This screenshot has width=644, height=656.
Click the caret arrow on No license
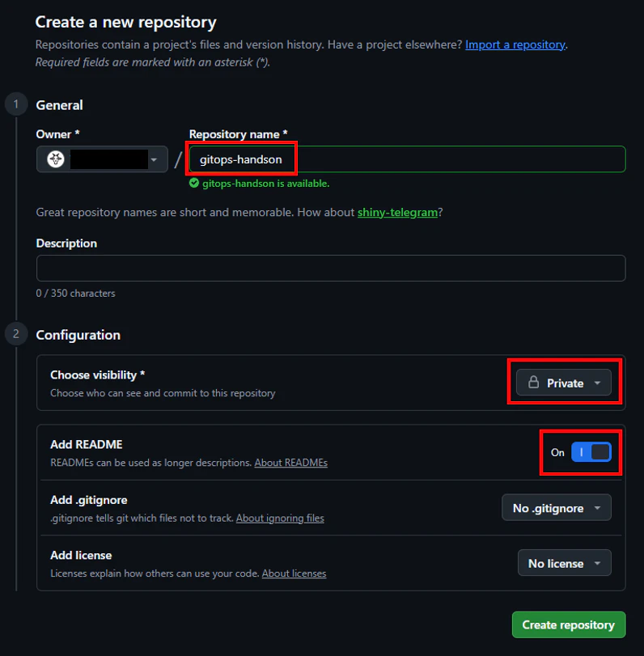coord(597,564)
